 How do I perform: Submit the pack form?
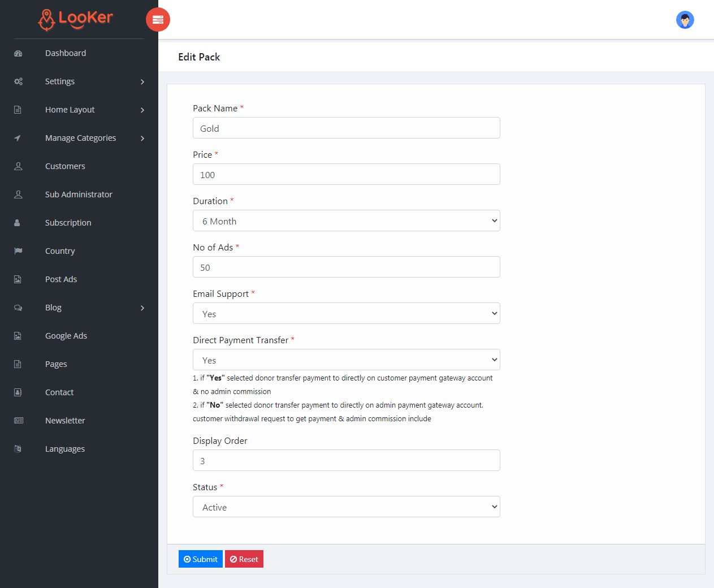coord(201,559)
